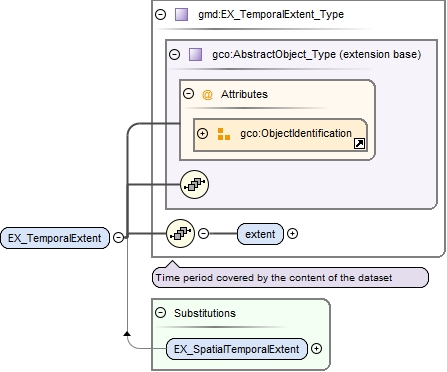
Task: Click the Time period covered annotation note
Action: (290, 277)
